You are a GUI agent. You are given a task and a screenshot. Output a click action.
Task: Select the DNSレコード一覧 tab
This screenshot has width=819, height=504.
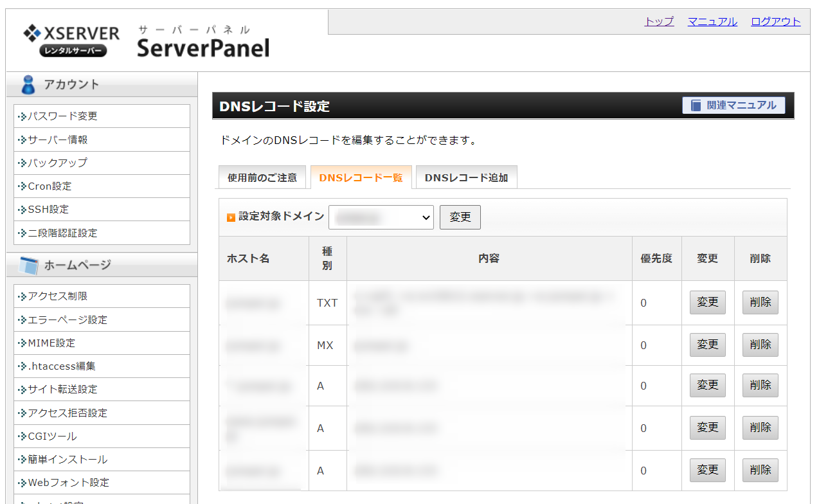361,177
